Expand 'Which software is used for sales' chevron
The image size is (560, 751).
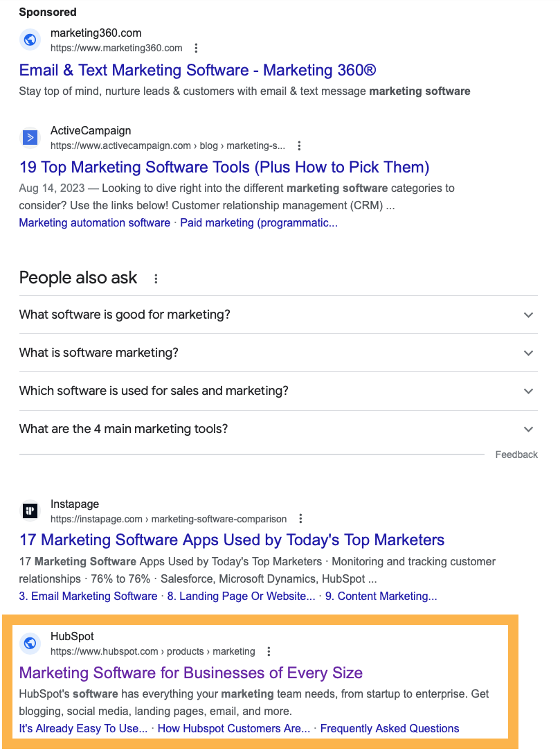tap(528, 391)
